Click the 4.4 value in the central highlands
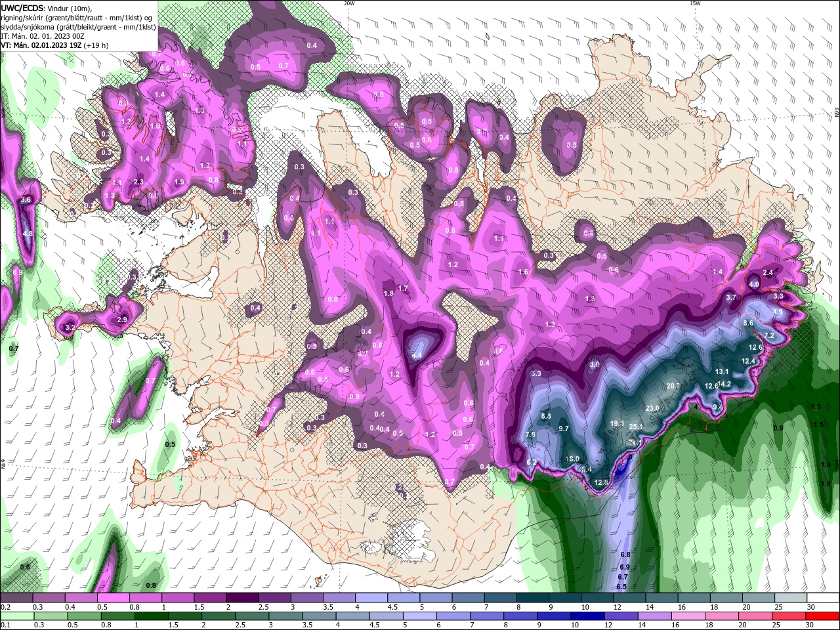This screenshot has height=630, width=840. click(x=416, y=355)
